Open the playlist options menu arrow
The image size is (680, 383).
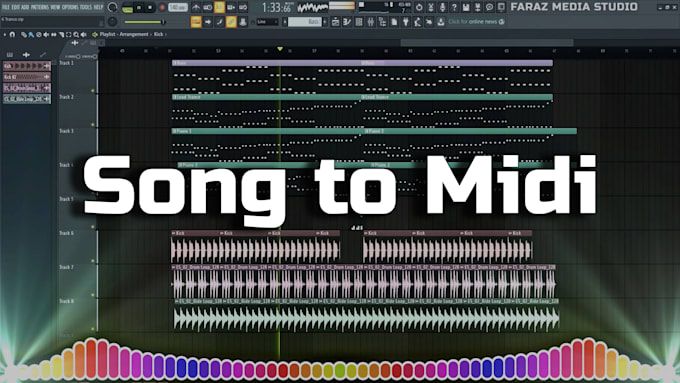tap(5, 34)
